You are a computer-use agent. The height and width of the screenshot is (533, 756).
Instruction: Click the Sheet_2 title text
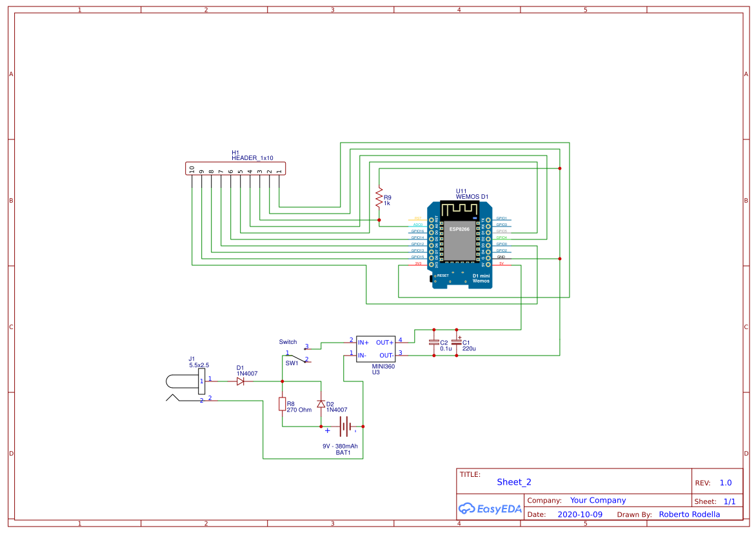coord(515,481)
